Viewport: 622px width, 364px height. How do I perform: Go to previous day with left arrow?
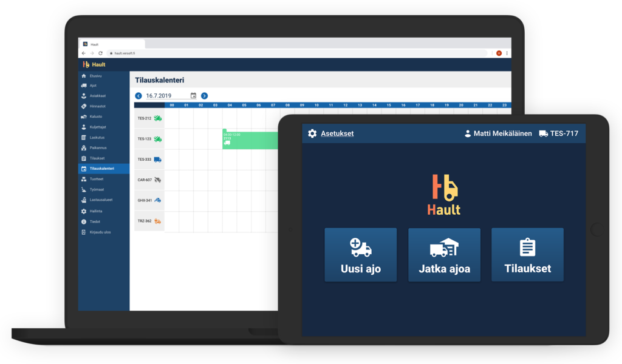[138, 96]
